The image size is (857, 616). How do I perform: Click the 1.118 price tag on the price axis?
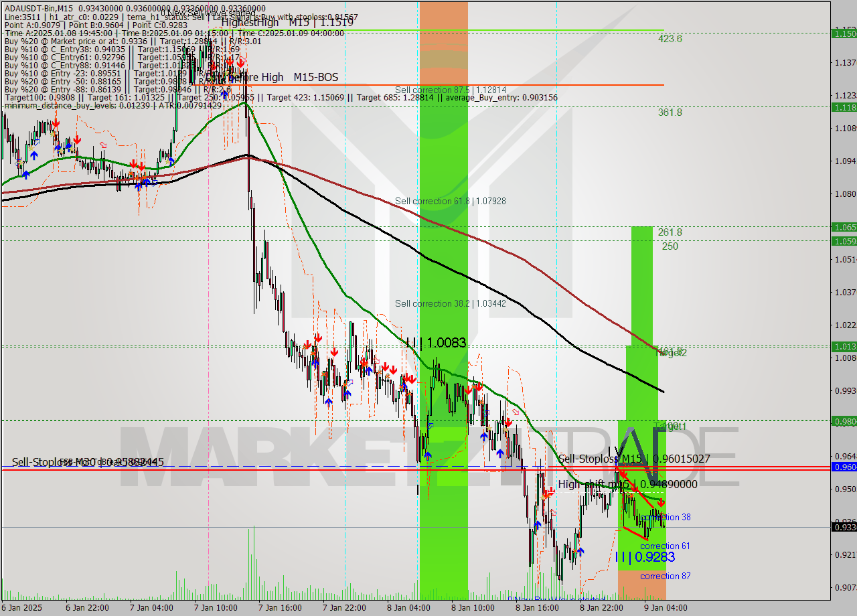(844, 107)
